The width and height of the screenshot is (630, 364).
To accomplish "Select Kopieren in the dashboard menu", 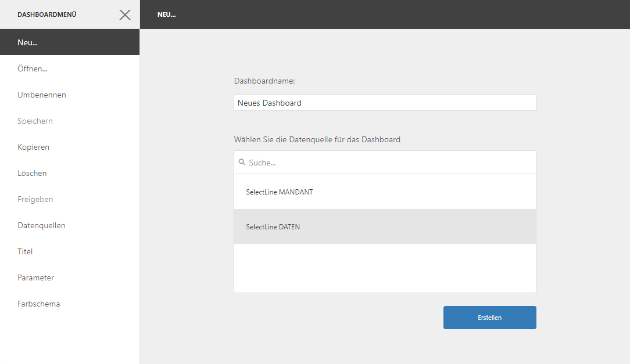I will [x=70, y=147].
